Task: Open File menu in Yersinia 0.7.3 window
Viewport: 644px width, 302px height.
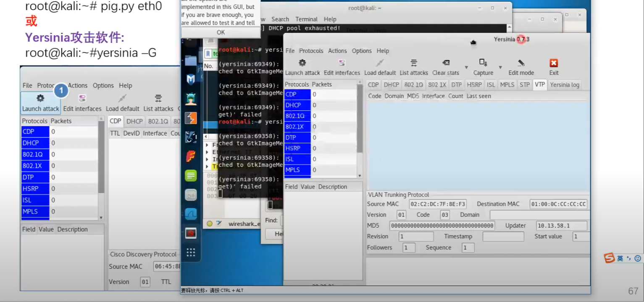Action: click(290, 51)
